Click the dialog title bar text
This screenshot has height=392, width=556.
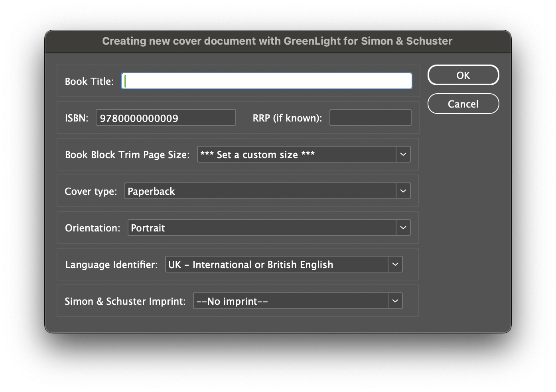pyautogui.click(x=277, y=41)
